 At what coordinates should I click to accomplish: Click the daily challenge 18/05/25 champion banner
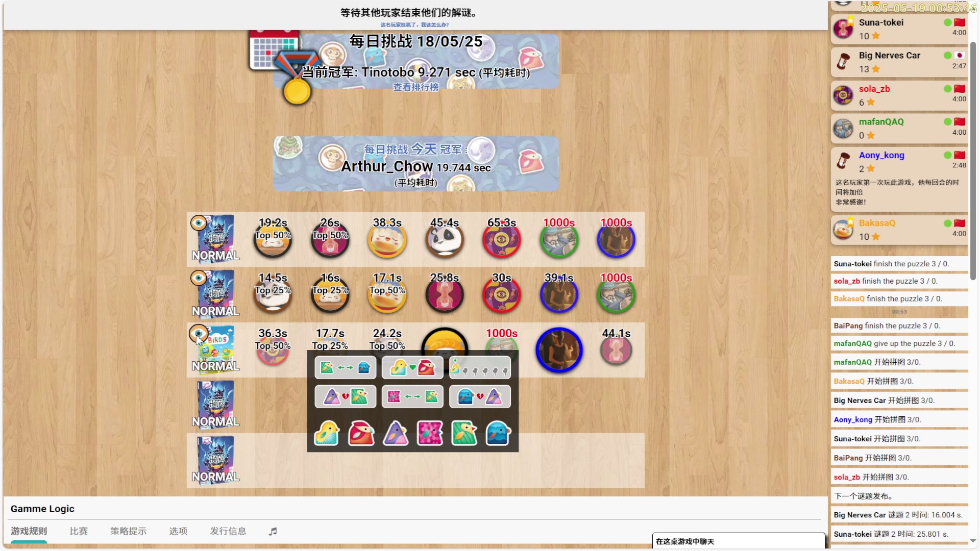pyautogui.click(x=416, y=61)
